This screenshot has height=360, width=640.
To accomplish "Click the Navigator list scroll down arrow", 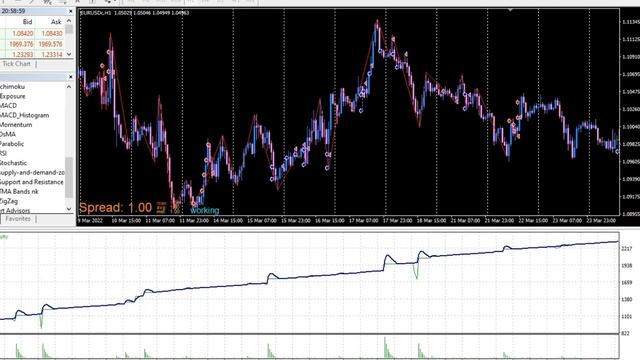I will point(69,209).
